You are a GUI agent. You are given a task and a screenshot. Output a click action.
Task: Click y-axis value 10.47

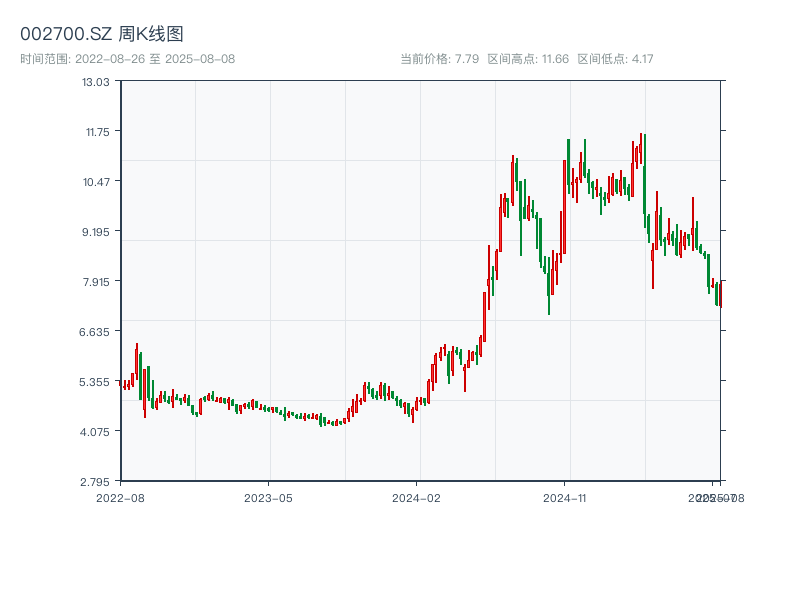click(x=96, y=182)
